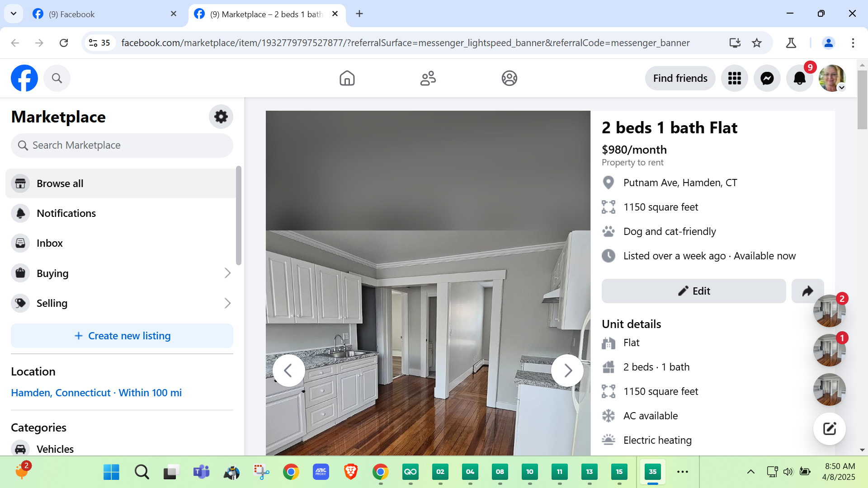Click the new message compose icon
The width and height of the screenshot is (868, 488).
tap(829, 428)
